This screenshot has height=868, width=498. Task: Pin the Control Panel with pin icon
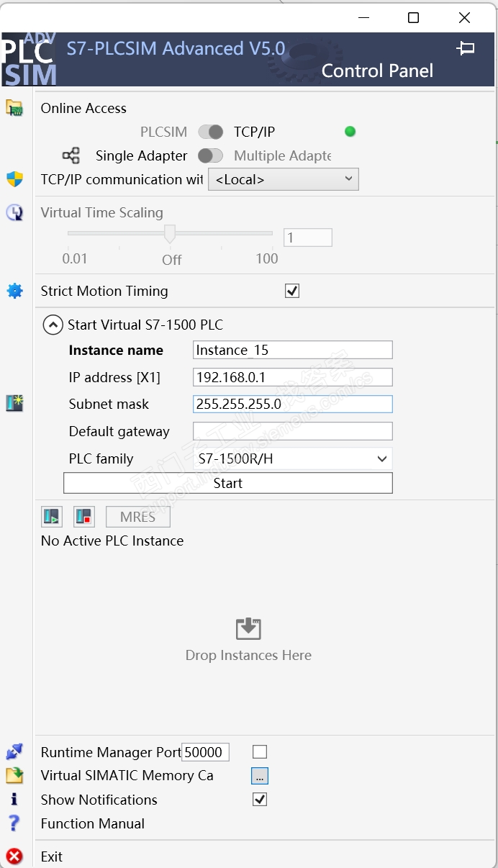coord(466,48)
